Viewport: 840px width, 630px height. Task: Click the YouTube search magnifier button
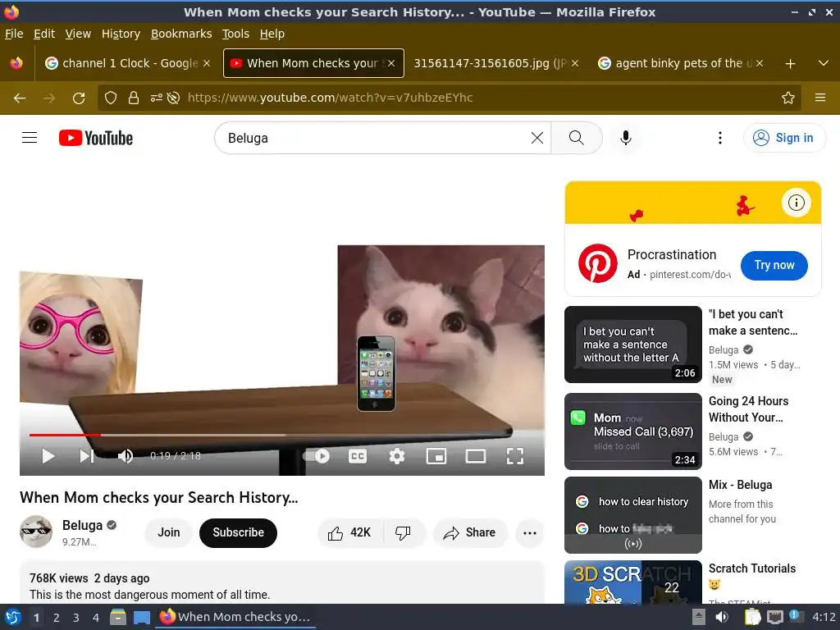pyautogui.click(x=577, y=138)
